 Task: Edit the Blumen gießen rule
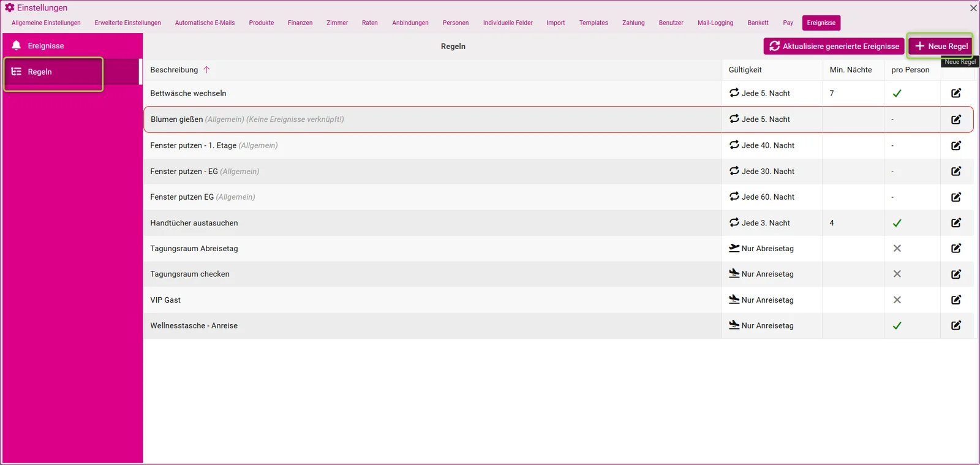(x=956, y=119)
